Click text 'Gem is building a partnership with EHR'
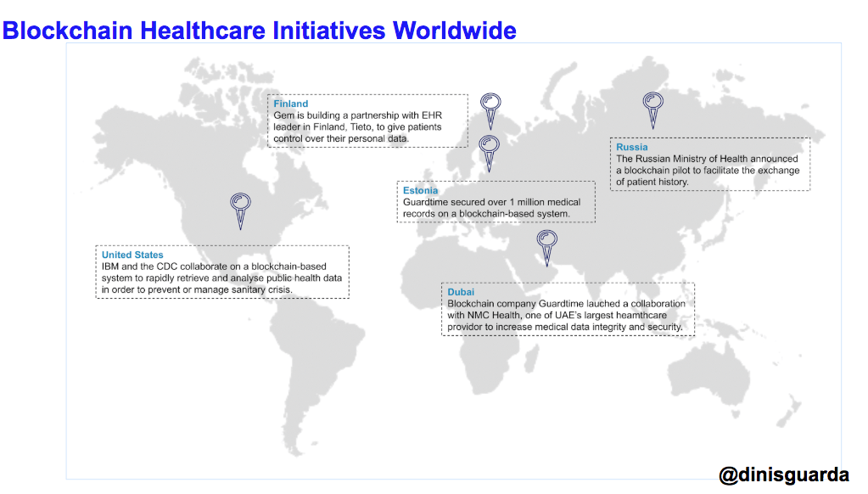The height and width of the screenshot is (494, 868). (x=357, y=115)
